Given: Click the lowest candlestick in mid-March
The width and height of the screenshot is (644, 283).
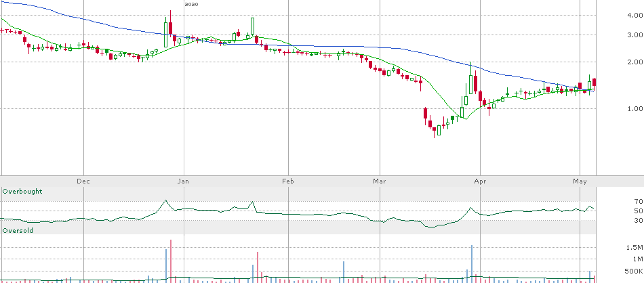Looking at the screenshot, I should tap(434, 131).
